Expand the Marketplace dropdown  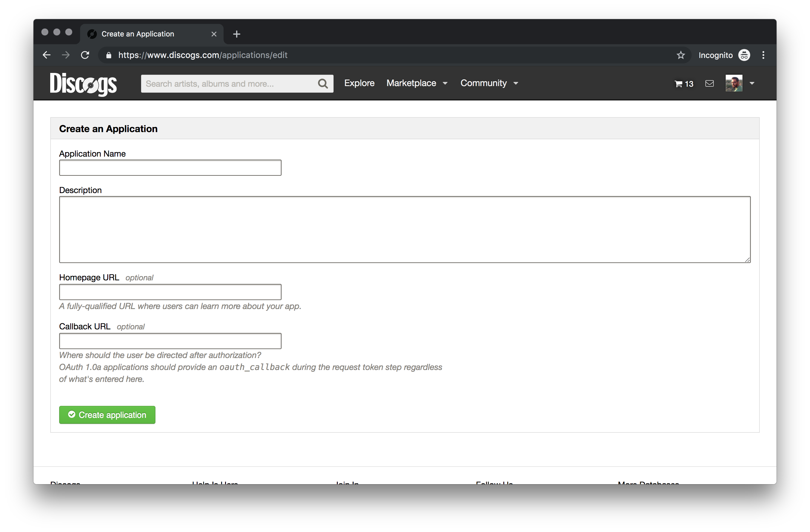(417, 83)
